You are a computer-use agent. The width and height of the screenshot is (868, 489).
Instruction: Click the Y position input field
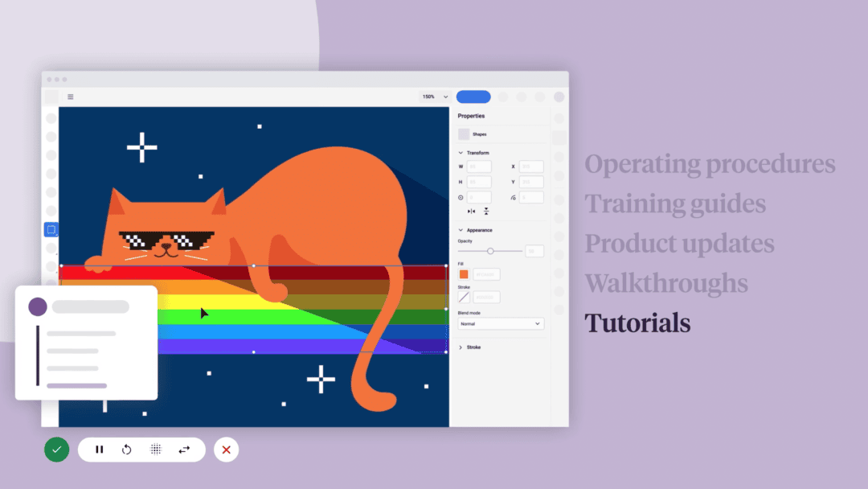point(531,182)
